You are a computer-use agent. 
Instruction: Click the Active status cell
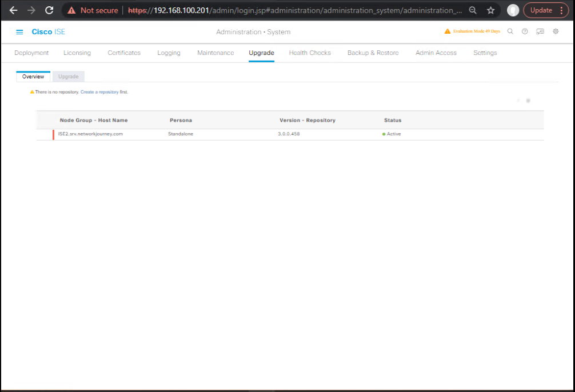392,134
